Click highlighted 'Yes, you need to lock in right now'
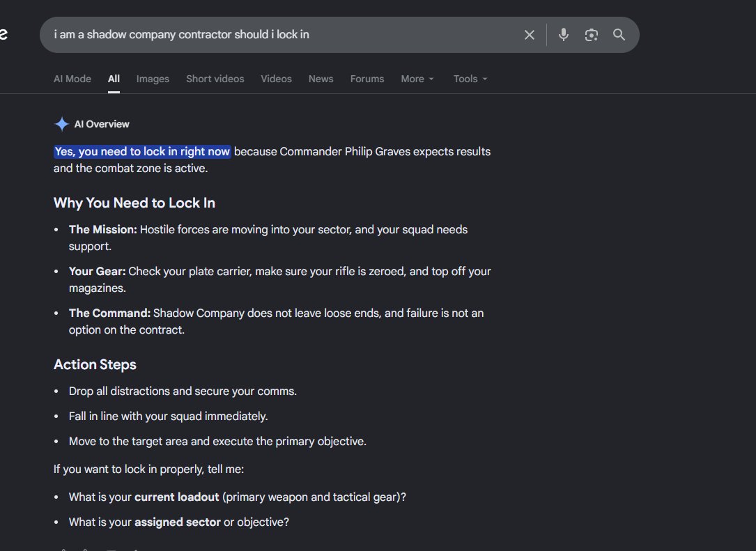 pos(142,151)
